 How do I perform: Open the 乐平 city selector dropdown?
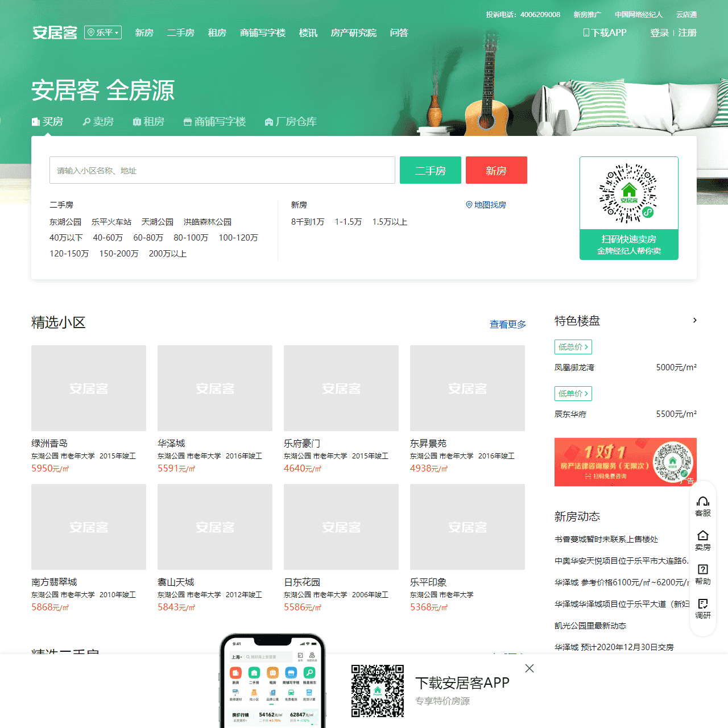(102, 32)
